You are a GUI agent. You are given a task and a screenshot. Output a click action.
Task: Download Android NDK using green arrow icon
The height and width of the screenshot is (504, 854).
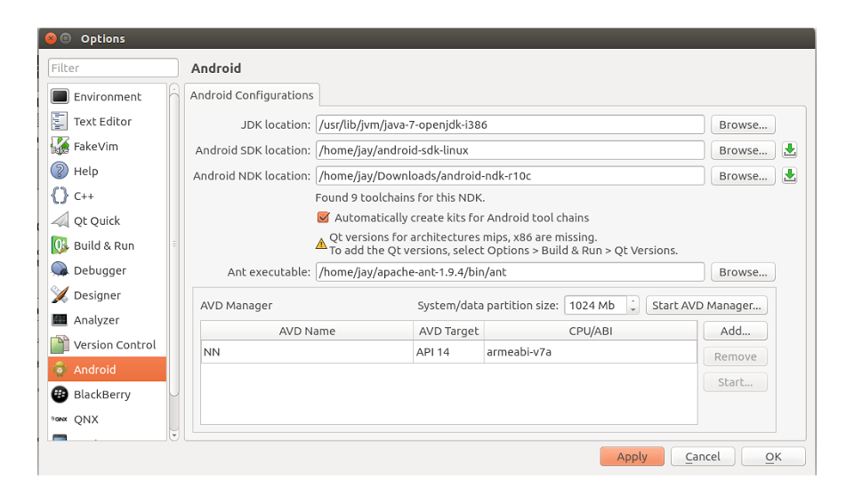(x=790, y=175)
